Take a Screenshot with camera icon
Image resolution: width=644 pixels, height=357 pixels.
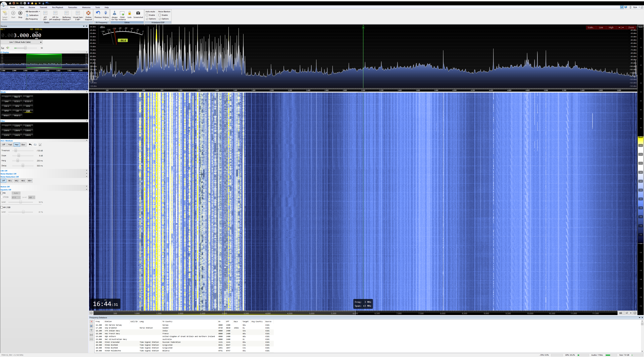[x=138, y=13]
